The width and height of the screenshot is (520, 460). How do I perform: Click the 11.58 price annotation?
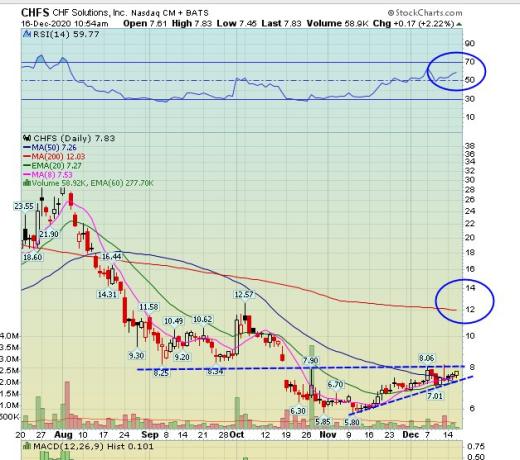point(149,307)
